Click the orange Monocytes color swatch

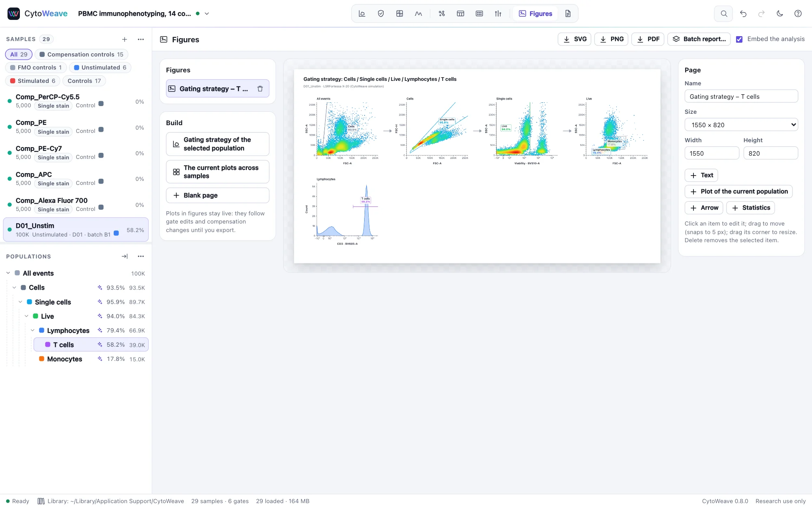42,359
